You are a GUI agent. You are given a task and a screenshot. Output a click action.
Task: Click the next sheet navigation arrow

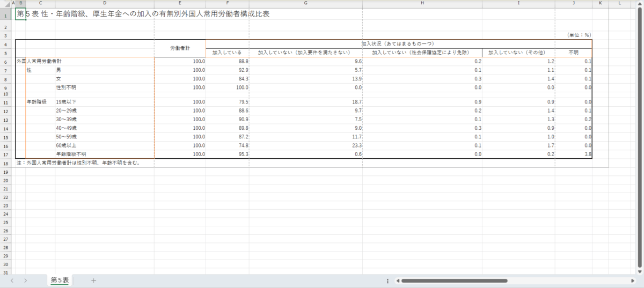[x=25, y=280]
